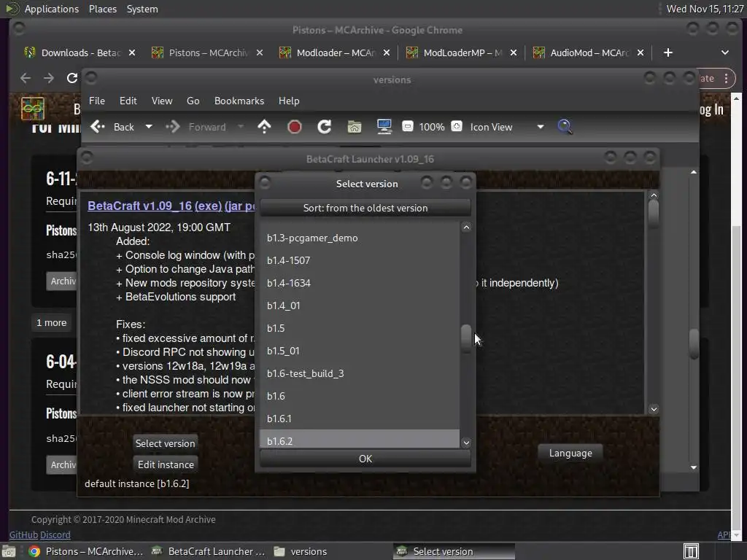
Task: Click version list scroll down arrow
Action: [466, 443]
